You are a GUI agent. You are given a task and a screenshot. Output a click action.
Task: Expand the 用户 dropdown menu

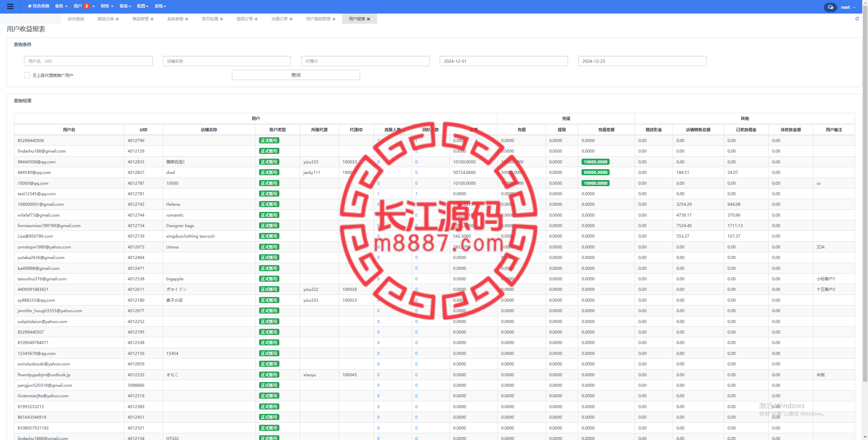[84, 6]
